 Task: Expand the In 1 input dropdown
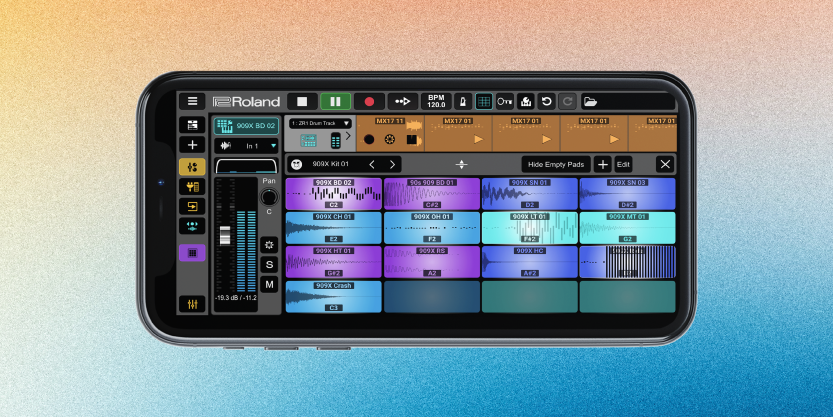(x=246, y=146)
